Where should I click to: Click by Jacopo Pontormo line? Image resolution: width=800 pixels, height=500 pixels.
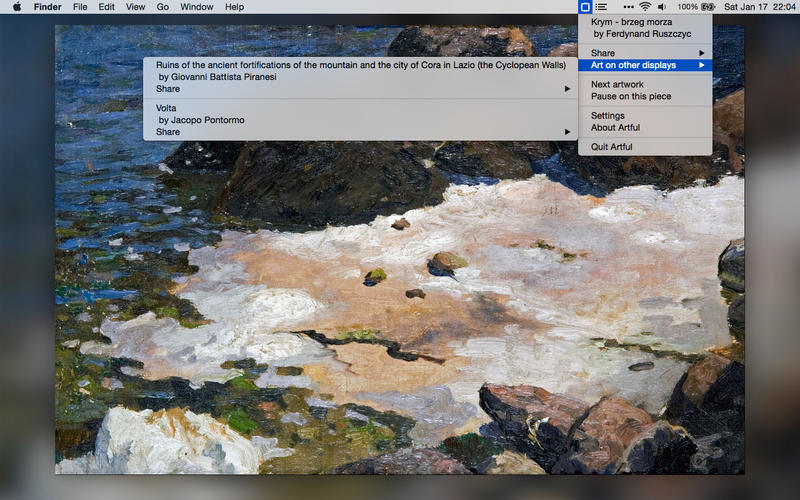(x=201, y=120)
